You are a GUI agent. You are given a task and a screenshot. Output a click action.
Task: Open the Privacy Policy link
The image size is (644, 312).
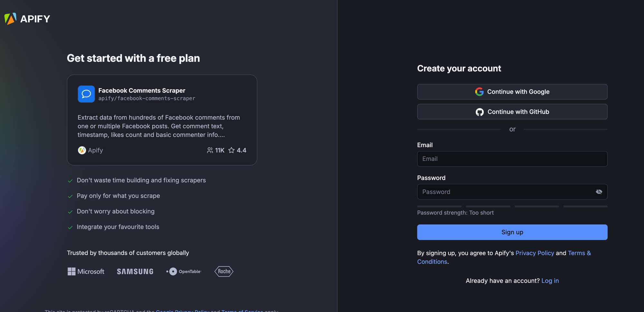tap(535, 253)
